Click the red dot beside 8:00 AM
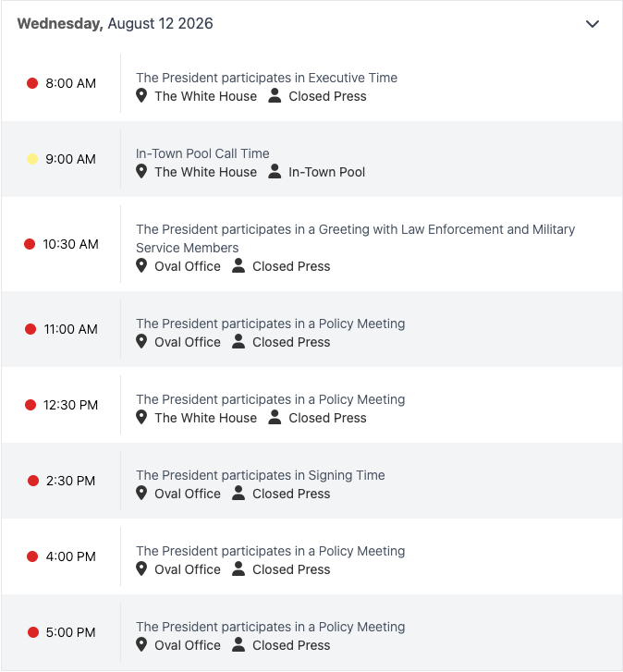Image resolution: width=623 pixels, height=672 pixels. click(32, 83)
